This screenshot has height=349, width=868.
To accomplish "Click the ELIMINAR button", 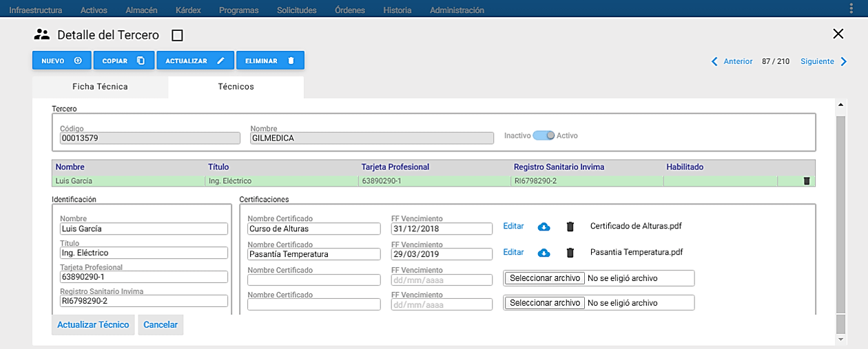I will pyautogui.click(x=270, y=61).
